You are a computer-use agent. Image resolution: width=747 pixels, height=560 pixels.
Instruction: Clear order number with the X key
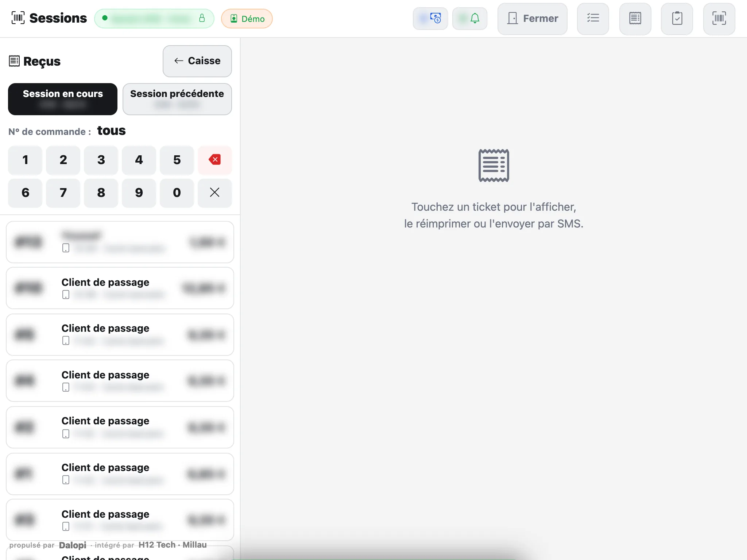click(215, 193)
